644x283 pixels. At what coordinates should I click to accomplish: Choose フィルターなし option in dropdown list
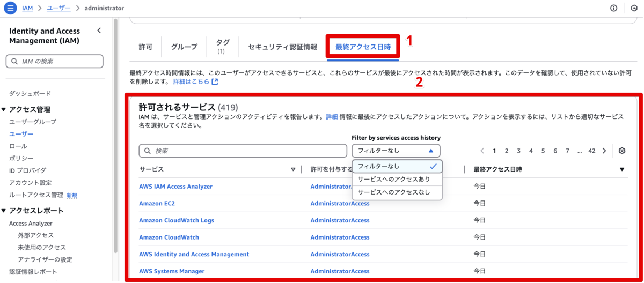click(x=397, y=166)
